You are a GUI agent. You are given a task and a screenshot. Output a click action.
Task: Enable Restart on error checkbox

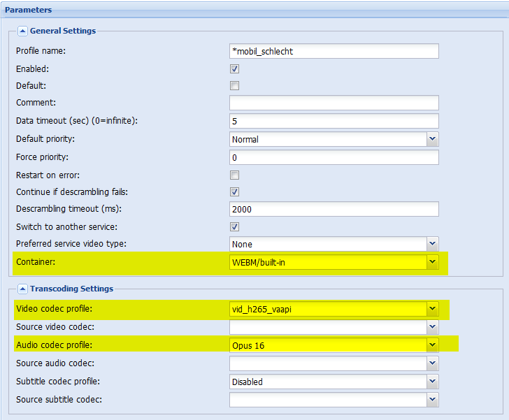point(234,175)
